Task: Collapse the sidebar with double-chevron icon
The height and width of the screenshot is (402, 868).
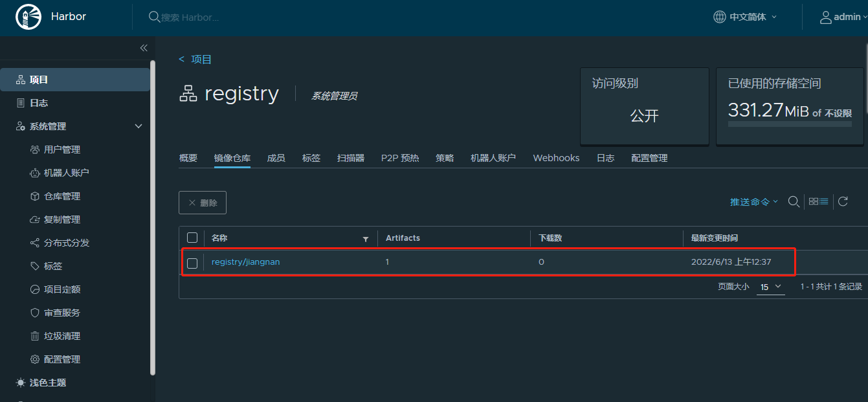Action: click(144, 48)
